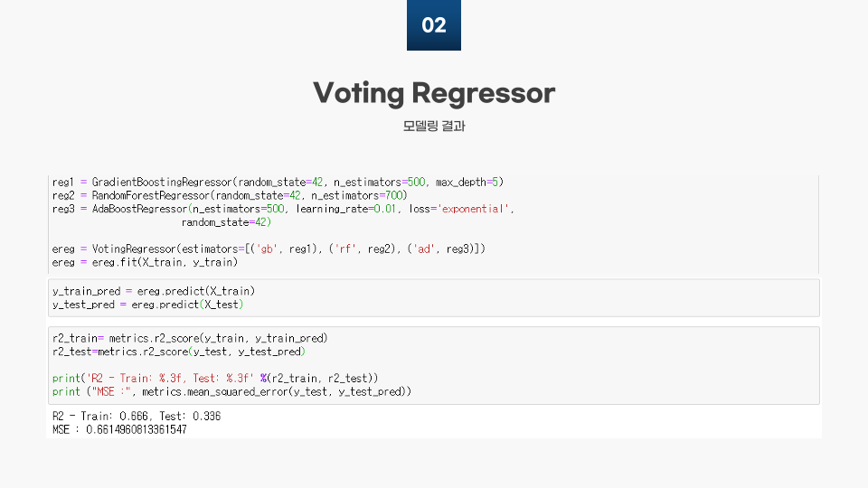The image size is (868, 488).
Task: Click the print R2 Train Test statement
Action: click(x=215, y=379)
